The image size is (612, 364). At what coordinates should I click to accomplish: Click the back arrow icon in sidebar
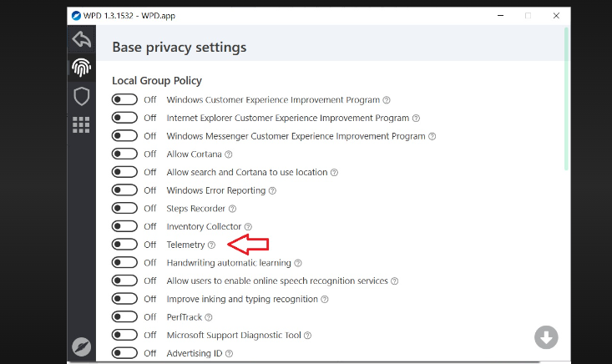(81, 39)
